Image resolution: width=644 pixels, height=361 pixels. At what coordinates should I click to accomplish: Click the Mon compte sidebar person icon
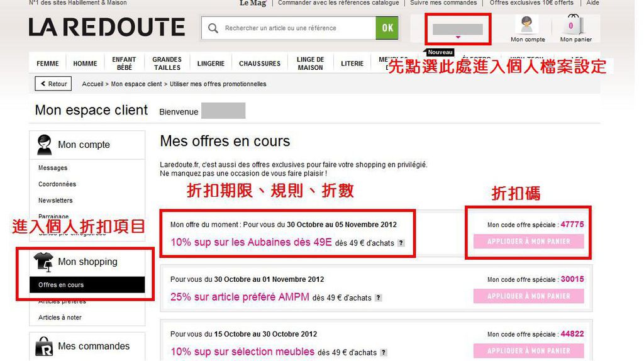pyautogui.click(x=45, y=145)
